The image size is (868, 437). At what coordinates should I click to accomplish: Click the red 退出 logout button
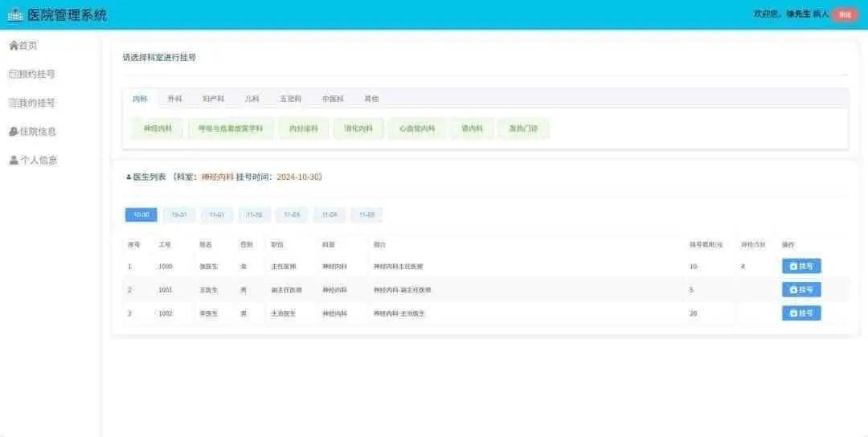pyautogui.click(x=845, y=15)
